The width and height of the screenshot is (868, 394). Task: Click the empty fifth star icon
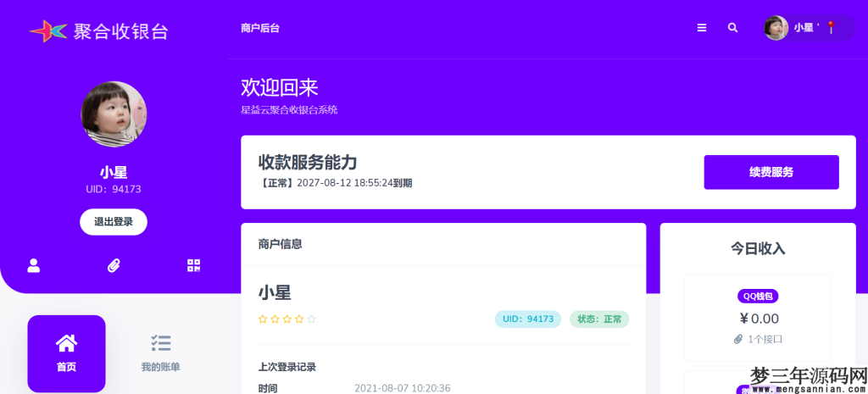pos(312,319)
